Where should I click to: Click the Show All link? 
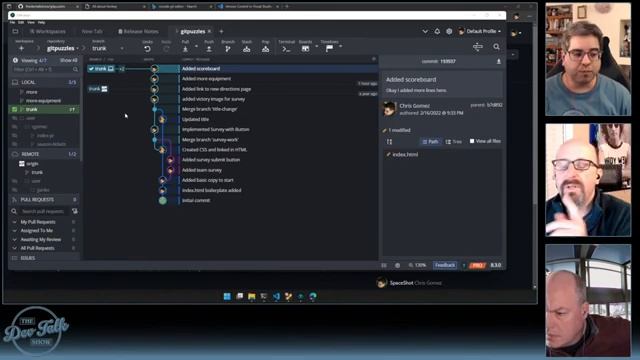69,60
